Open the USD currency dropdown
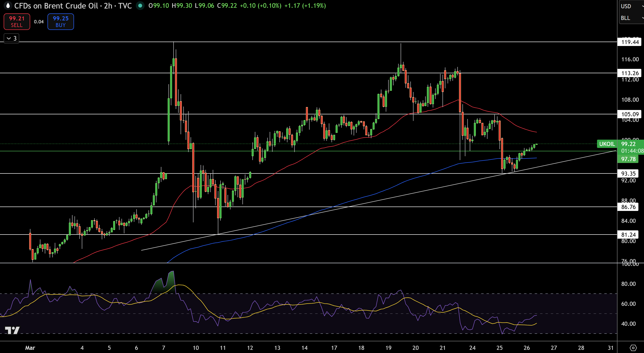 click(631, 6)
